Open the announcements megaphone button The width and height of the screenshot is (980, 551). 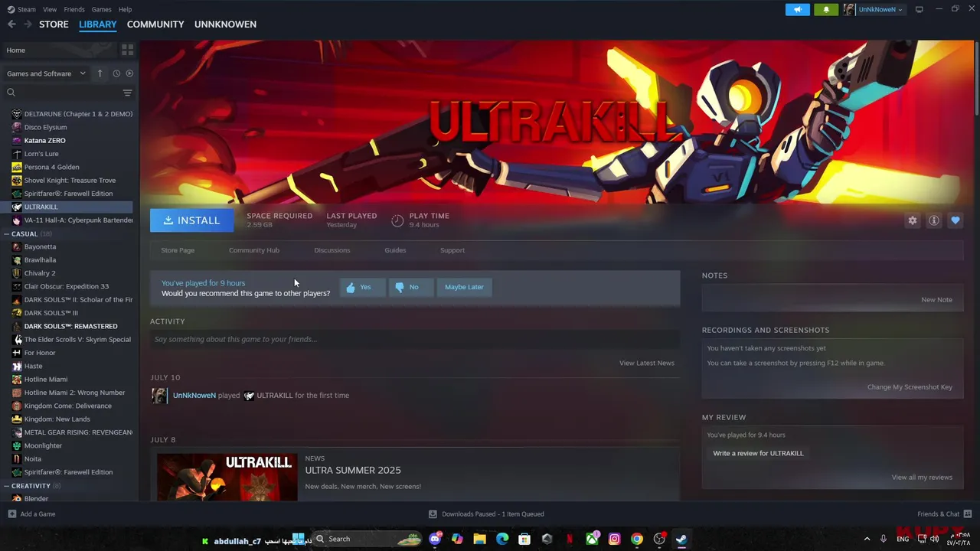(x=797, y=9)
